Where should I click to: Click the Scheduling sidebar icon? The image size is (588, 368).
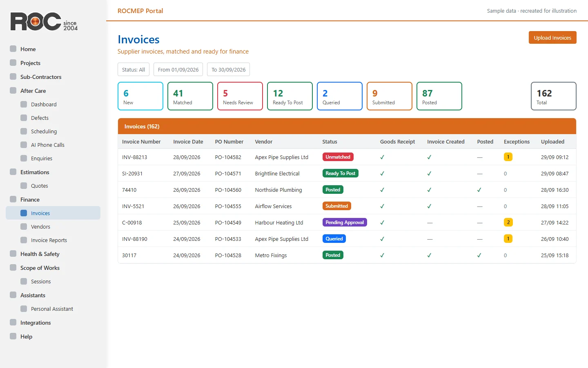point(24,131)
